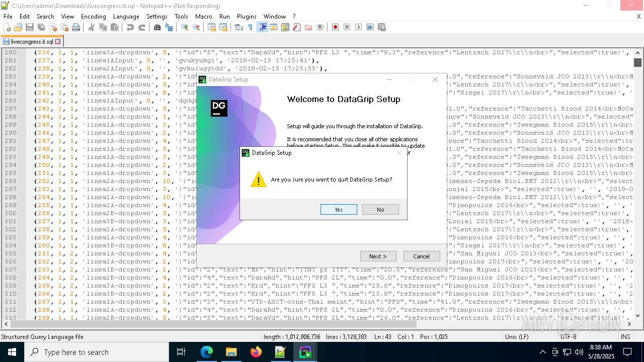Click Unix (LF) line ending in status bar
The image size is (644, 362).
(x=517, y=337)
